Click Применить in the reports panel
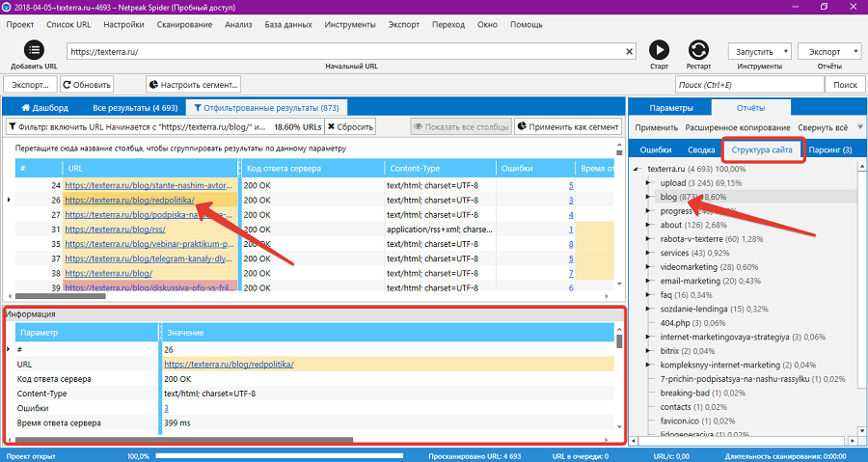 pyautogui.click(x=656, y=127)
